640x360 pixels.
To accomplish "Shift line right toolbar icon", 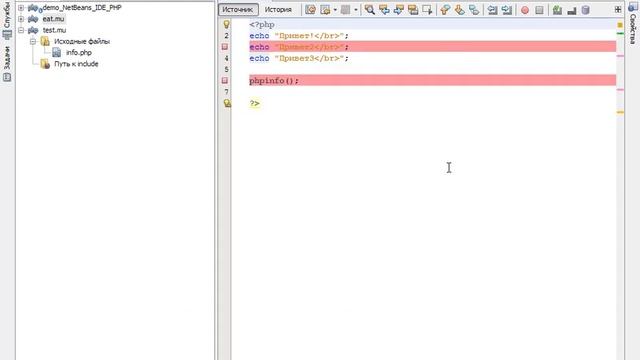I will [x=507, y=10].
